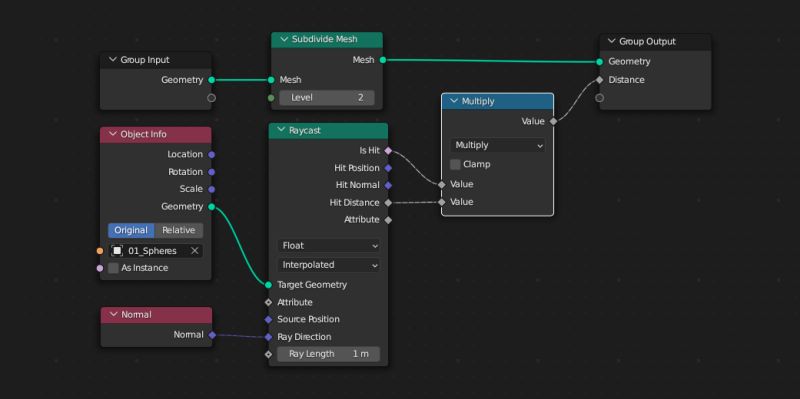Click the 01_Spheres object icon
Image resolution: width=800 pixels, height=399 pixels.
pos(118,251)
